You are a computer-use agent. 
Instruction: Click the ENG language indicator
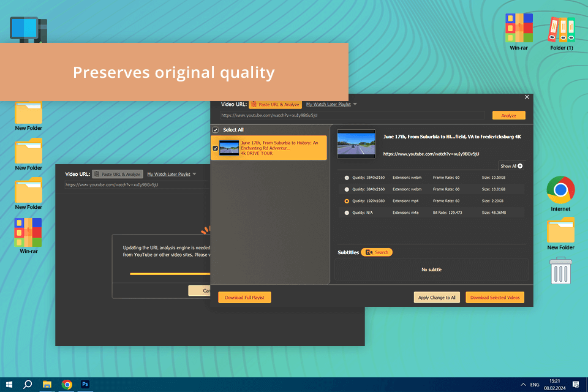coord(535,385)
